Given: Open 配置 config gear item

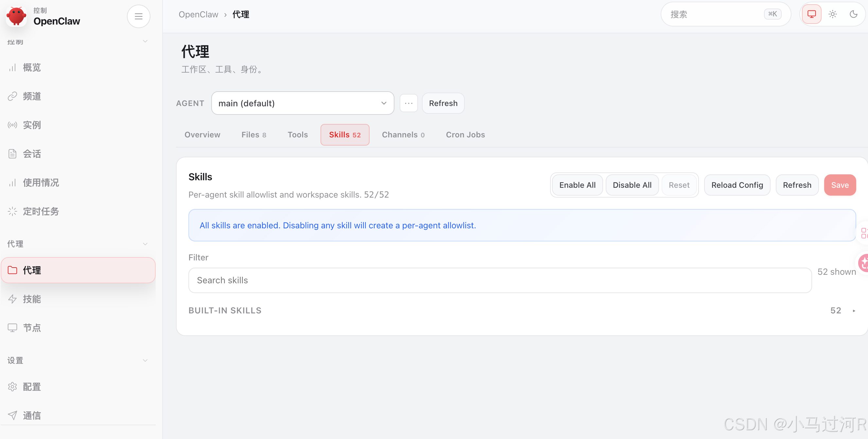Looking at the screenshot, I should pyautogui.click(x=32, y=387).
